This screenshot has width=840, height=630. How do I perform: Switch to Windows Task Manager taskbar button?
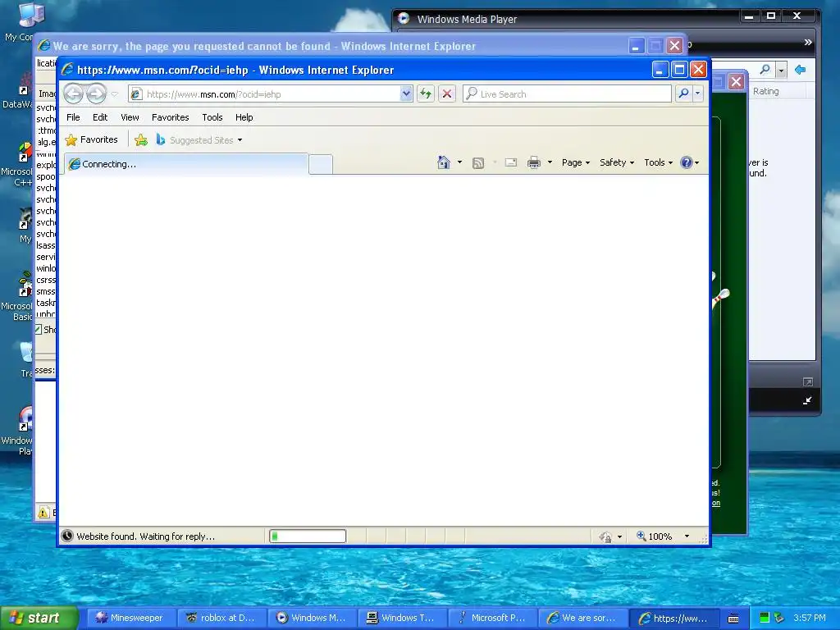point(402,618)
